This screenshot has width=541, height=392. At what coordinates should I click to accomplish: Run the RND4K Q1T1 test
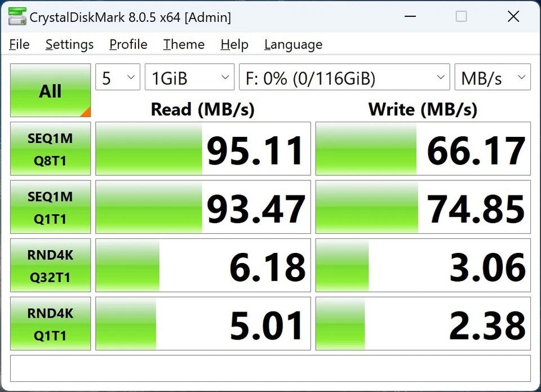coord(50,323)
